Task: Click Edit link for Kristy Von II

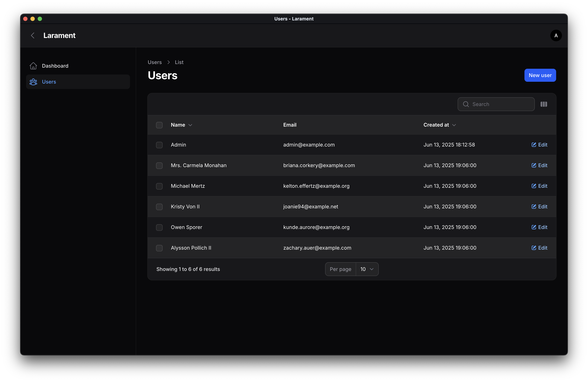Action: (x=542, y=207)
